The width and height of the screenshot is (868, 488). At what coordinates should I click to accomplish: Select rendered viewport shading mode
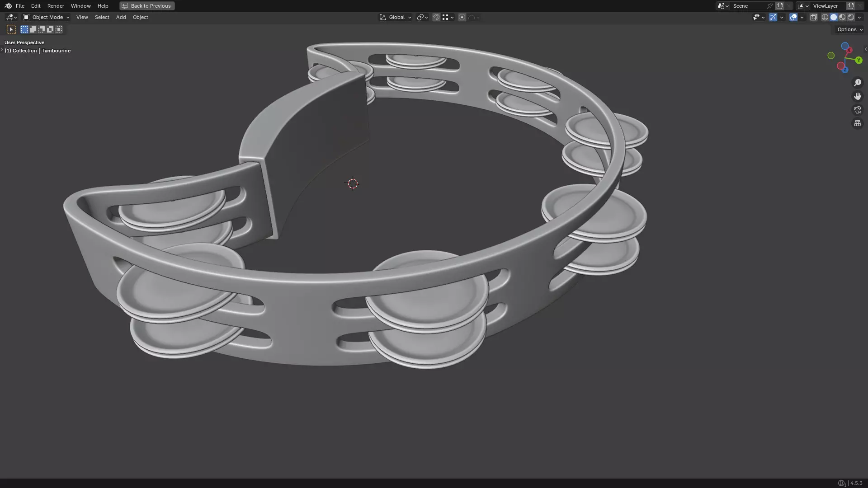coord(851,17)
